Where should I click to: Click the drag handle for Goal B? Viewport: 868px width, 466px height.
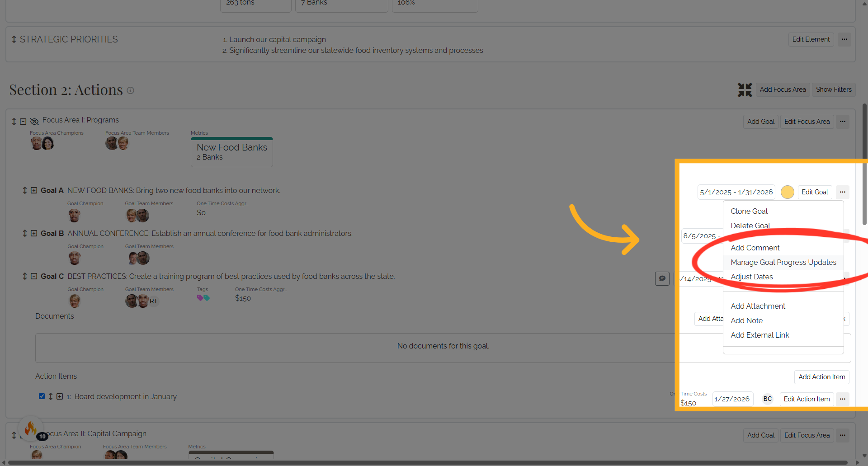pos(25,233)
